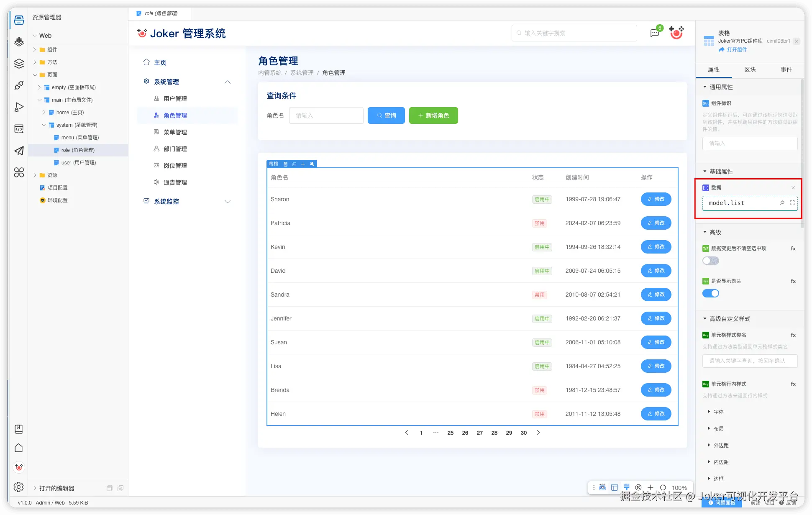Click the expand icon in model.list data field
The height and width of the screenshot is (515, 812).
pos(792,203)
